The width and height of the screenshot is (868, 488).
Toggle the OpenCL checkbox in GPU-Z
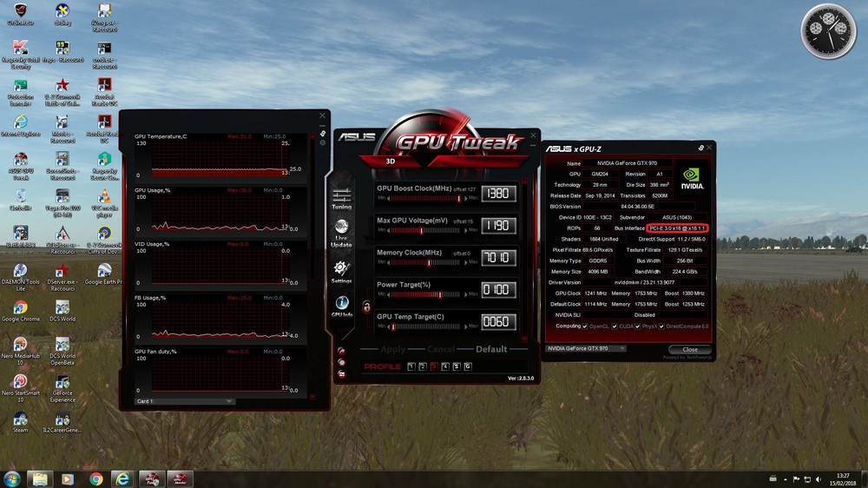click(584, 326)
